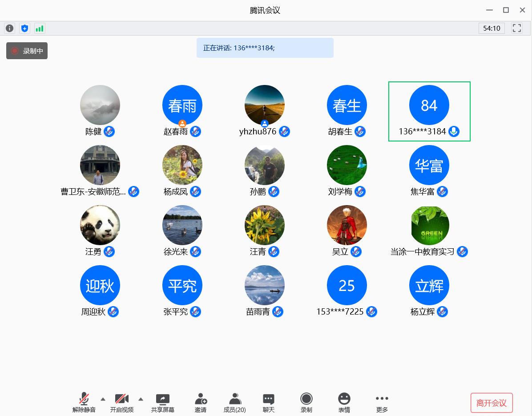Turn on camera with 开启视频

(x=121, y=403)
